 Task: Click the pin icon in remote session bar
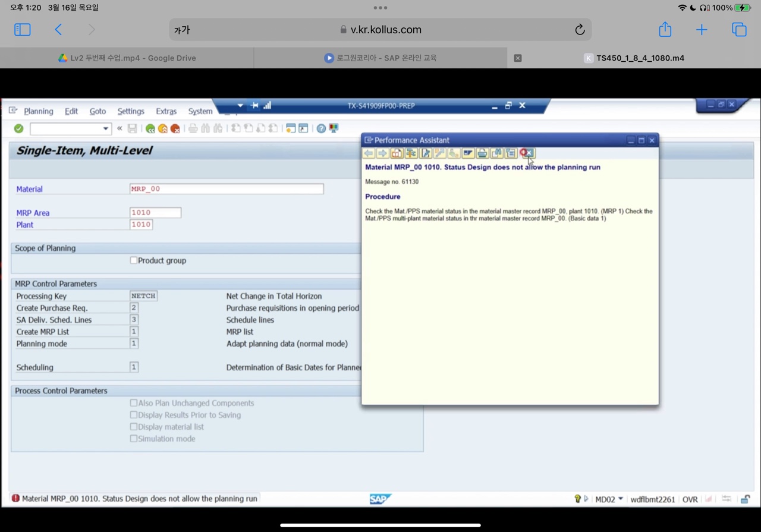coord(254,105)
